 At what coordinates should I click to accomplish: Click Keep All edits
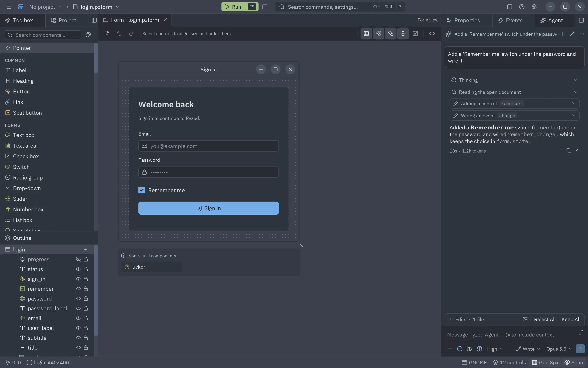571,319
